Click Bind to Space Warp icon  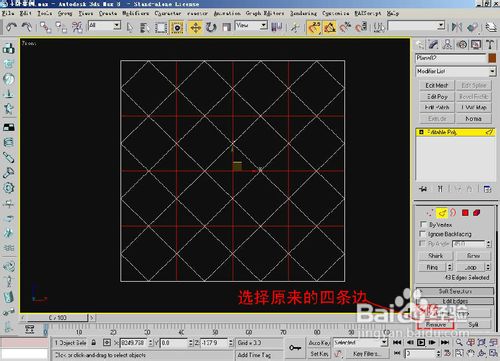77,27
